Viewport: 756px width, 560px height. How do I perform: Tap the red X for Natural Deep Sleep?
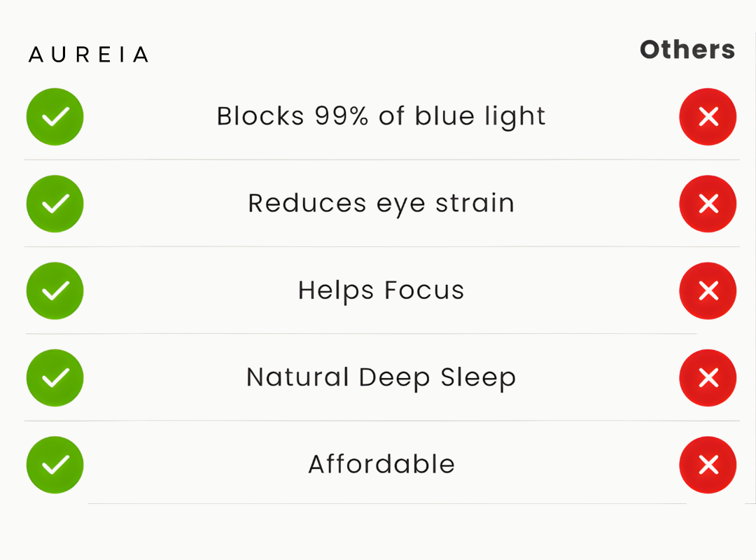(x=708, y=378)
